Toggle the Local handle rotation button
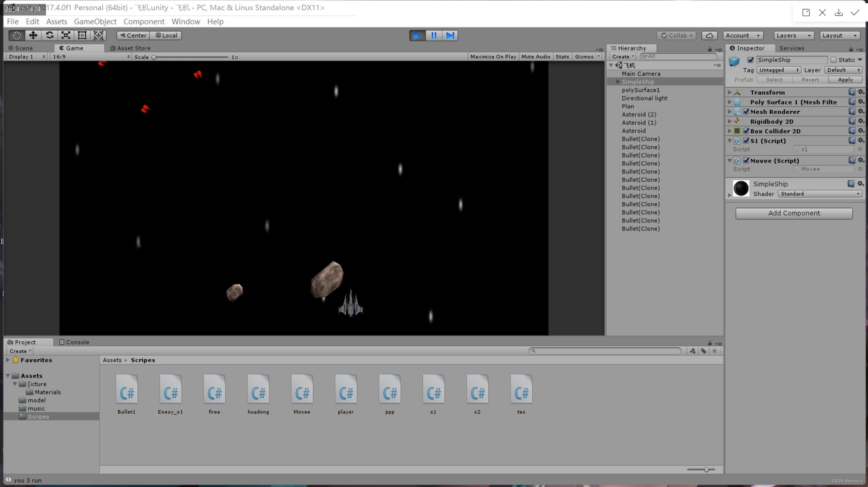 (166, 35)
